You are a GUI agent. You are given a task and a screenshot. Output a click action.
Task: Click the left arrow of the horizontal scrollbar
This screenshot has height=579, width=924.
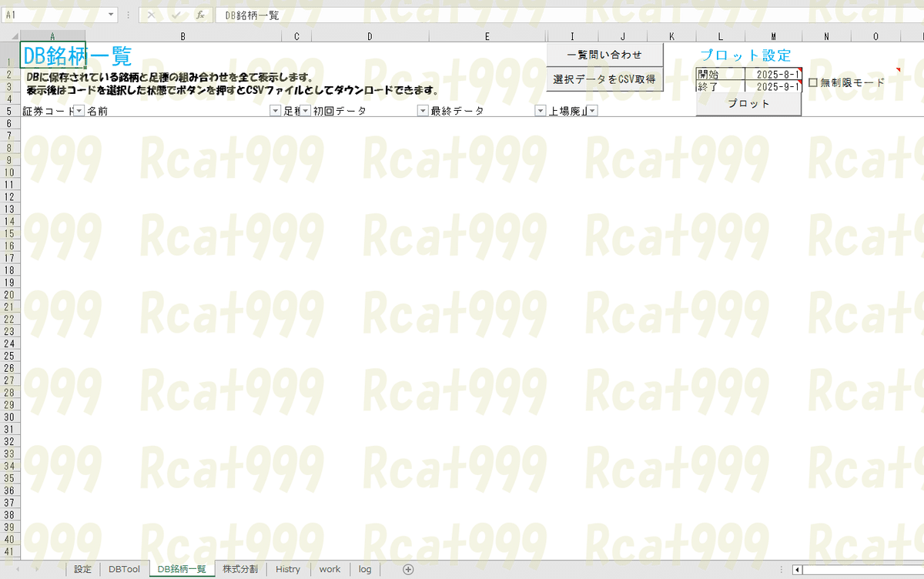coord(797,569)
